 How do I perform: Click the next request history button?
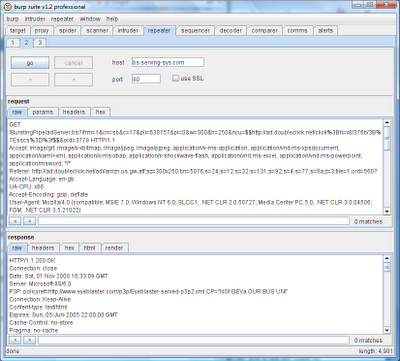pyautogui.click(x=74, y=80)
